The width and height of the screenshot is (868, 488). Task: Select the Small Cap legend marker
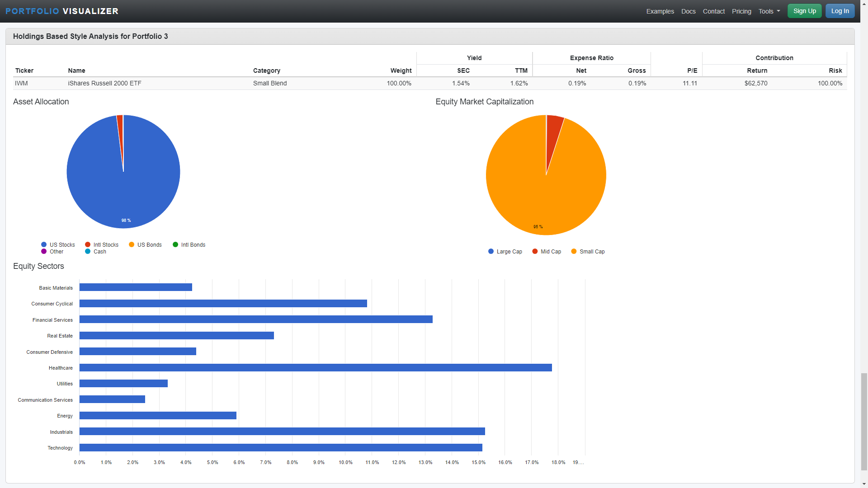click(x=574, y=251)
